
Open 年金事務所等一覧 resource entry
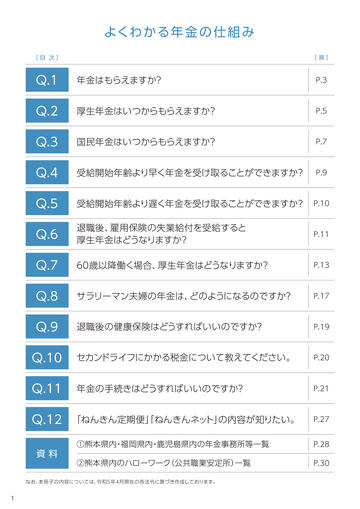click(x=173, y=444)
